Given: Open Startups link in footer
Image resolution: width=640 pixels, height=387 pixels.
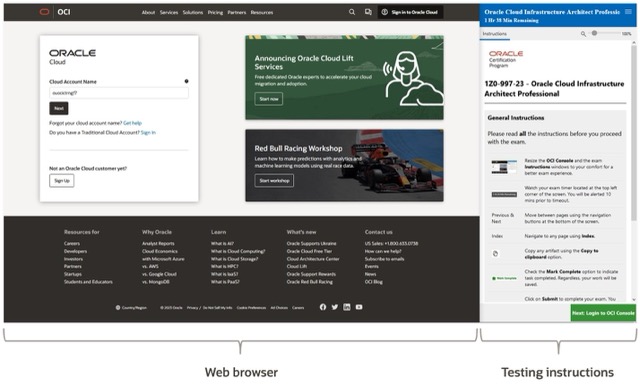Looking at the screenshot, I should click(73, 274).
